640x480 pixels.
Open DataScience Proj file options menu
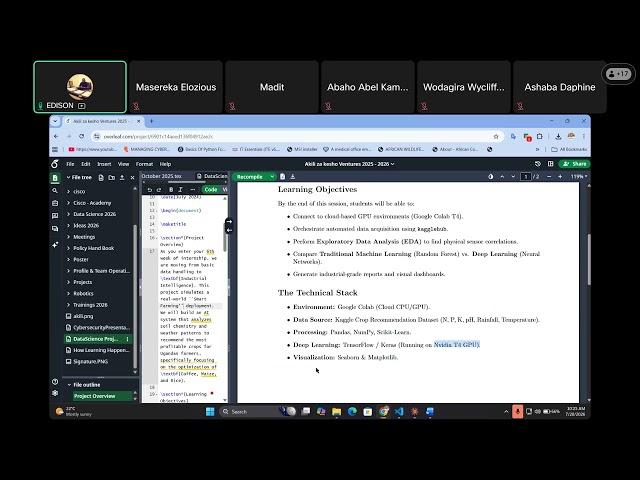pyautogui.click(x=127, y=339)
